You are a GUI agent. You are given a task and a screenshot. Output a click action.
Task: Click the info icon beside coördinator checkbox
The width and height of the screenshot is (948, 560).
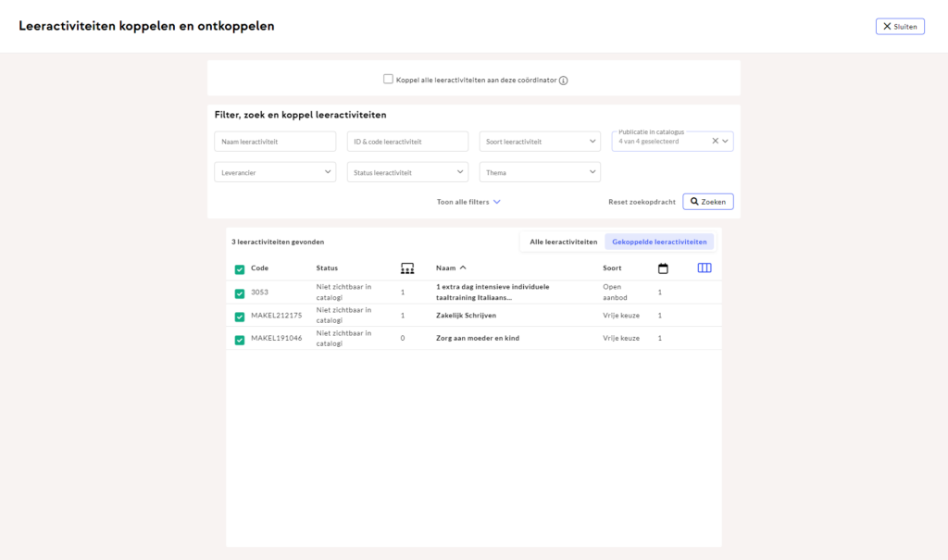coord(563,81)
